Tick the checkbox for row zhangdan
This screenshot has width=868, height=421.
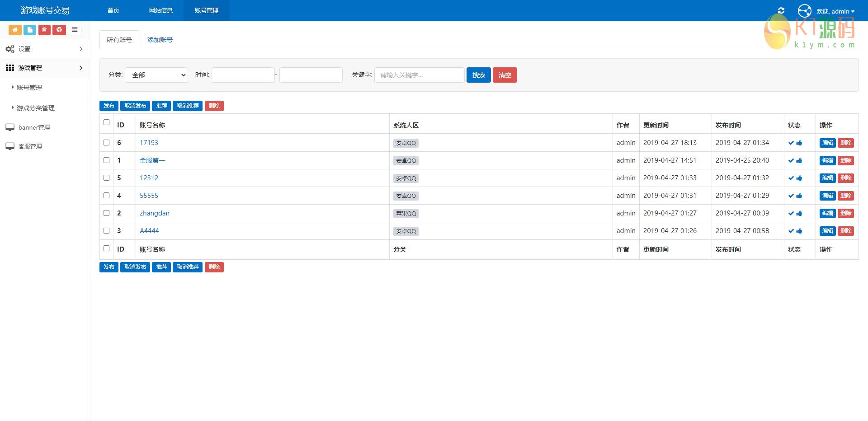[x=107, y=213]
